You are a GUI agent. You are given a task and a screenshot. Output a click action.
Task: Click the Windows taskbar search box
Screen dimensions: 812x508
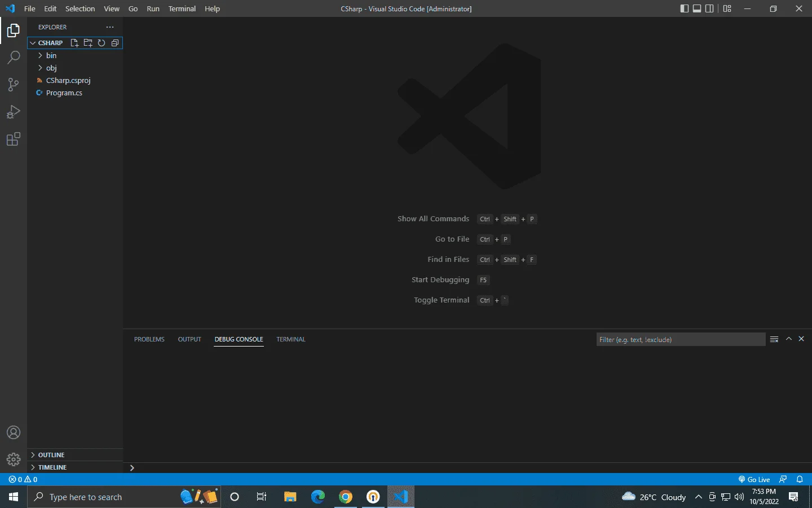pyautogui.click(x=124, y=497)
